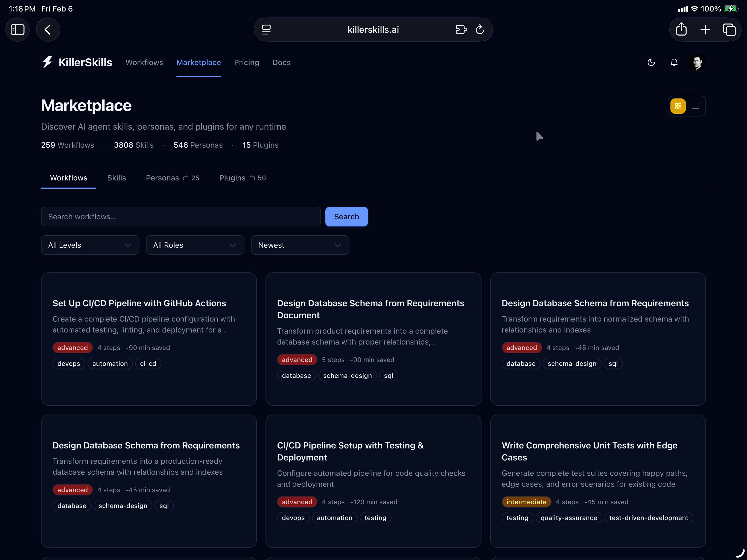Select the yellow grid view icon
The width and height of the screenshot is (747, 560).
678,106
